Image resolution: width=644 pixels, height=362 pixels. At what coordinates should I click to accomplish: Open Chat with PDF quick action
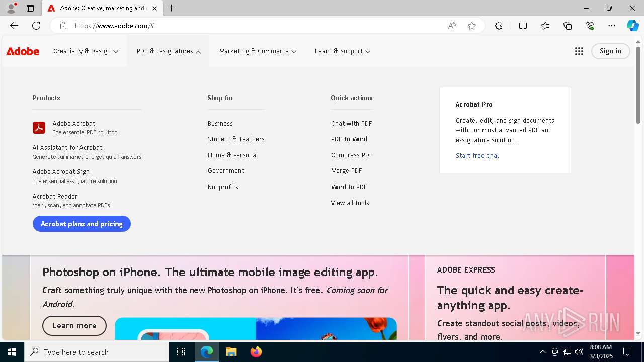(x=351, y=123)
